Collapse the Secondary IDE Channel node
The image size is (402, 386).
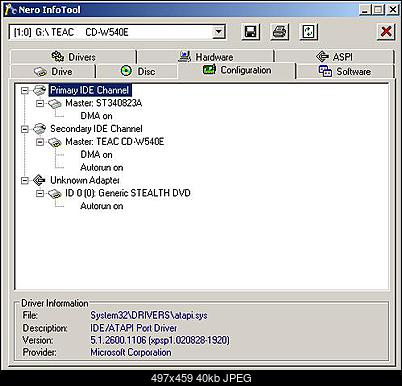tap(25, 129)
